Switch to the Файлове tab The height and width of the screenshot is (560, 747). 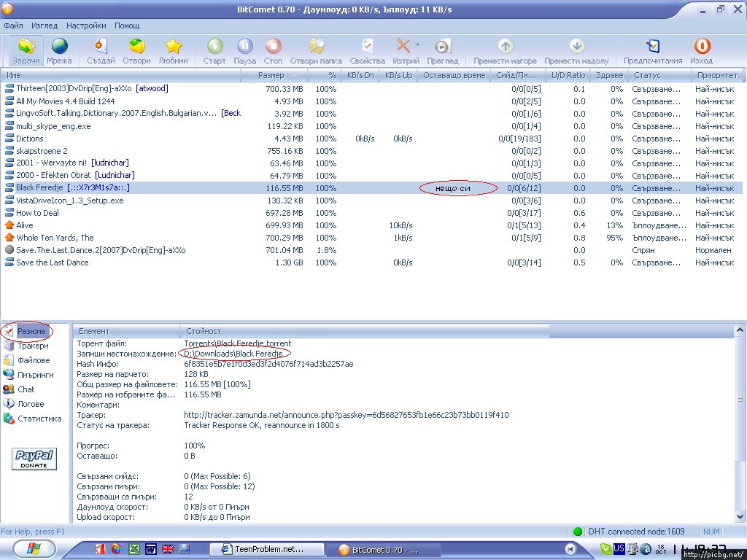(x=34, y=360)
